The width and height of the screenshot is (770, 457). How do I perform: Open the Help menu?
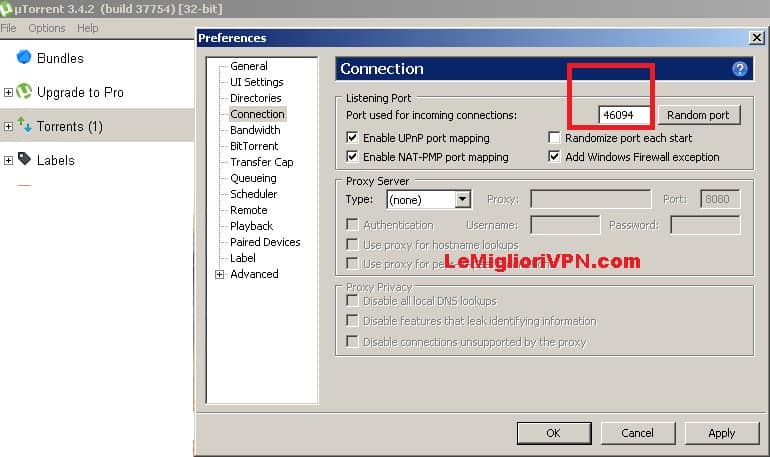click(87, 28)
